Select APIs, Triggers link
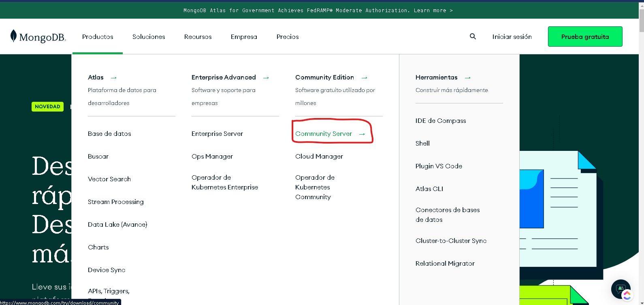Image resolution: width=644 pixels, height=305 pixels. (109, 291)
